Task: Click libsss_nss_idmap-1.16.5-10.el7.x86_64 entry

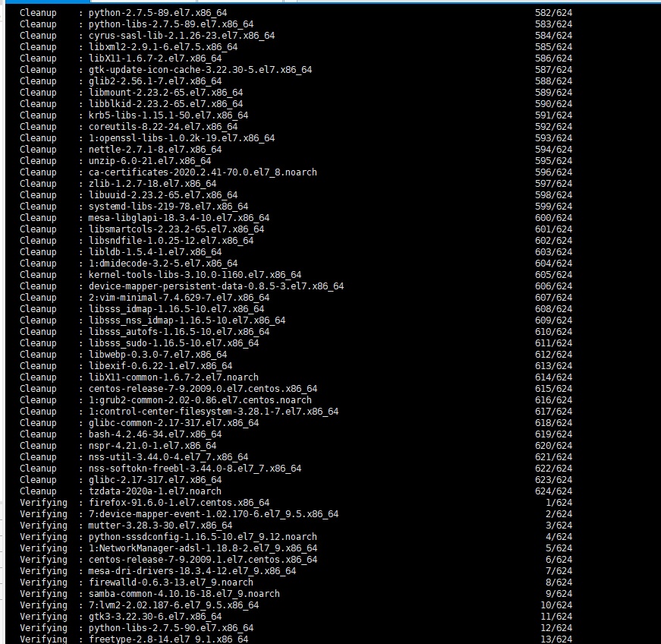Action: point(187,320)
